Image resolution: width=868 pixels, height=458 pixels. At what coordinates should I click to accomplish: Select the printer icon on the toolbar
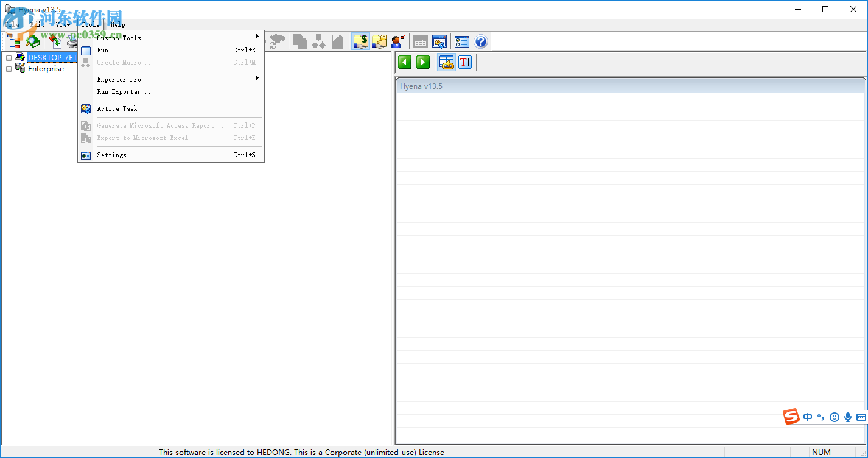tap(72, 41)
